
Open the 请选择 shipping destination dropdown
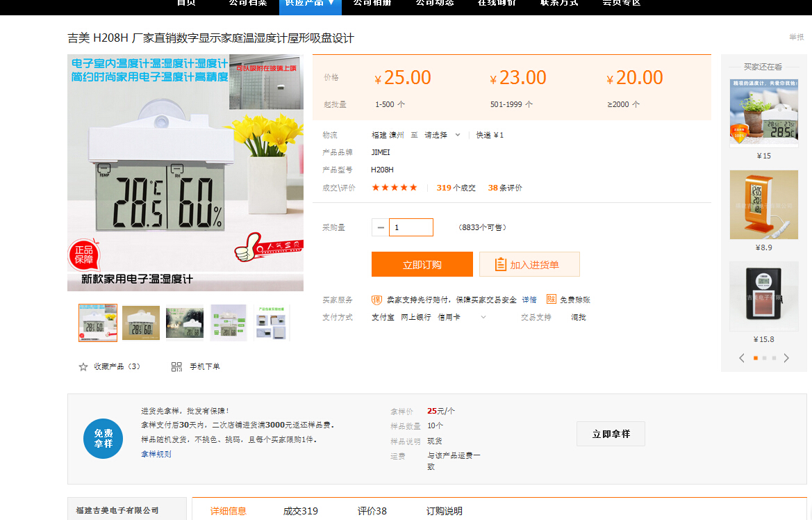pyautogui.click(x=442, y=135)
